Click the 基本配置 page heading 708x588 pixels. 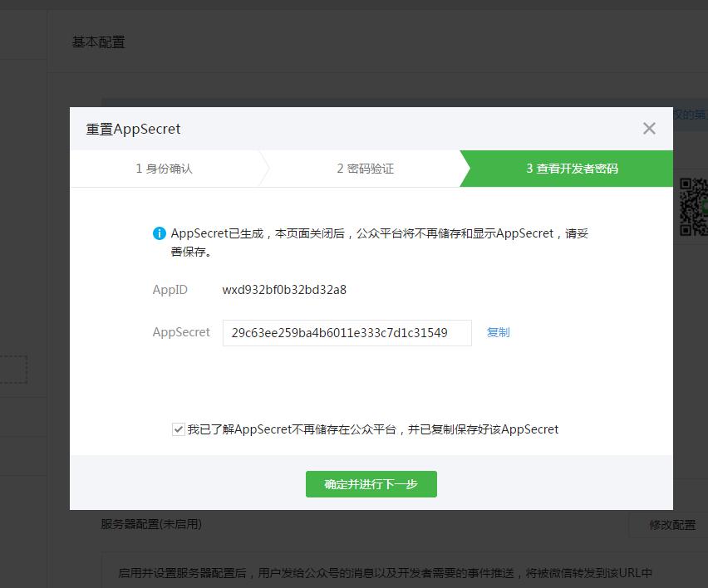pos(99,42)
